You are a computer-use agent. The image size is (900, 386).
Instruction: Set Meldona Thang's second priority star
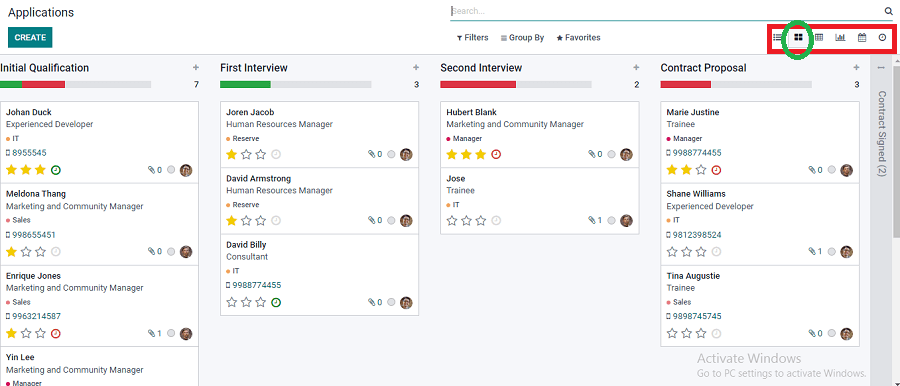click(x=26, y=252)
